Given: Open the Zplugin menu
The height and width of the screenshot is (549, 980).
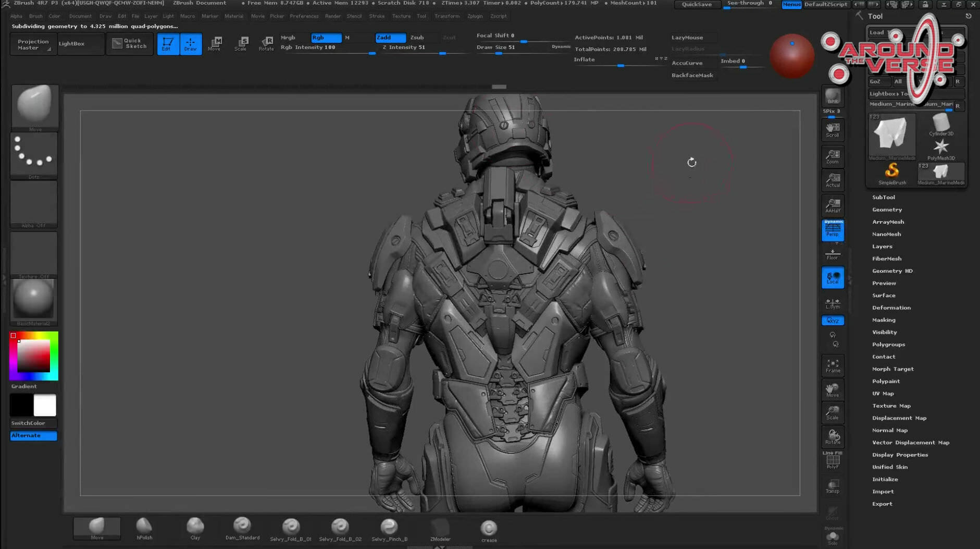Looking at the screenshot, I should pyautogui.click(x=475, y=16).
